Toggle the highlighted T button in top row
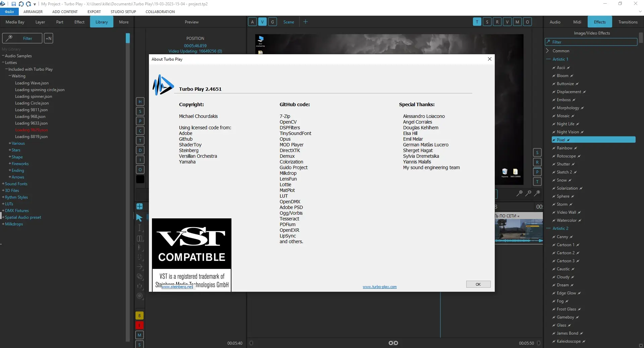The height and width of the screenshot is (348, 644). 477,22
